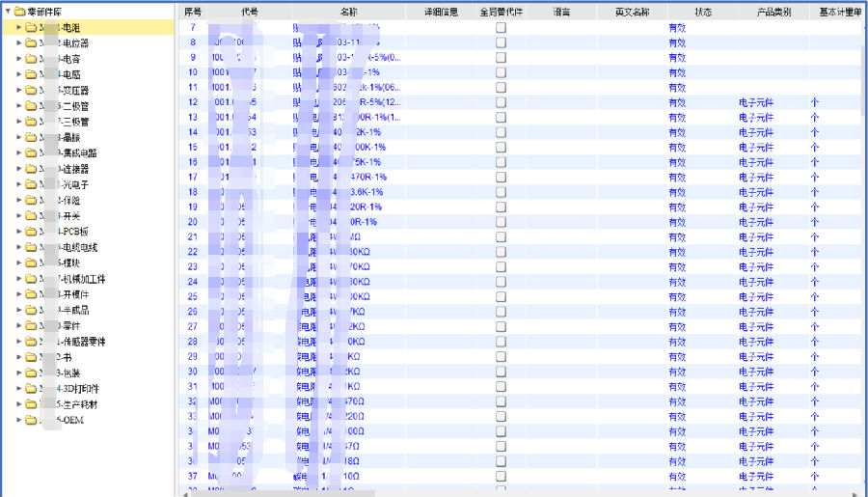Expand the 开关 folder arrow
This screenshot has width=868, height=497.
[19, 215]
